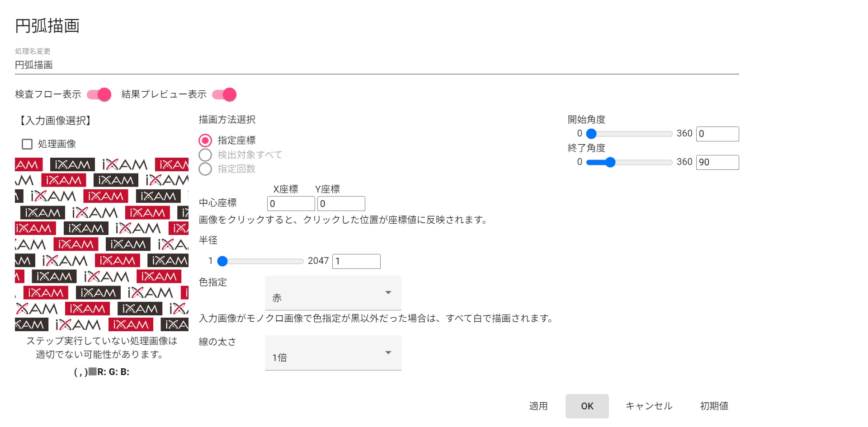Click the X座標 input field
The width and height of the screenshot is (868, 427).
coord(291,204)
